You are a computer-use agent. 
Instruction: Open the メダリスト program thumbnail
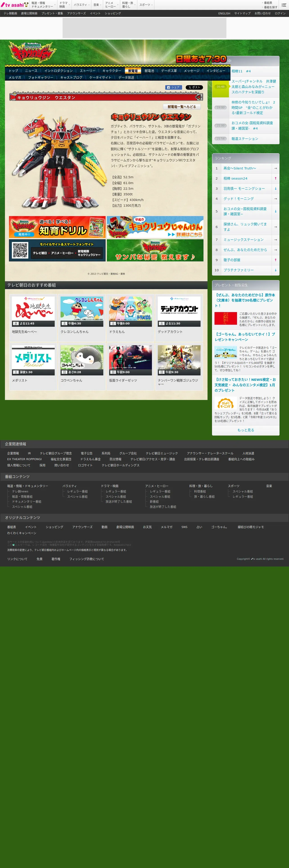click(x=33, y=360)
